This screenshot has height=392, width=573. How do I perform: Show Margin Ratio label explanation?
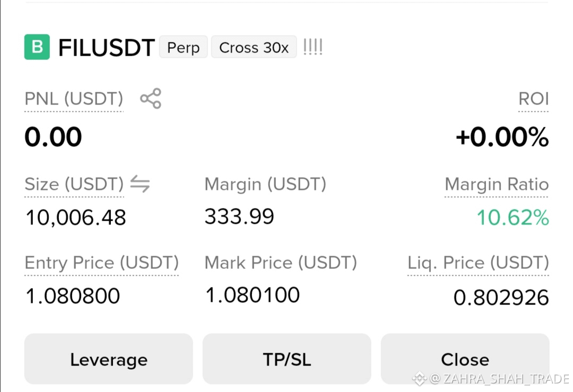(497, 184)
